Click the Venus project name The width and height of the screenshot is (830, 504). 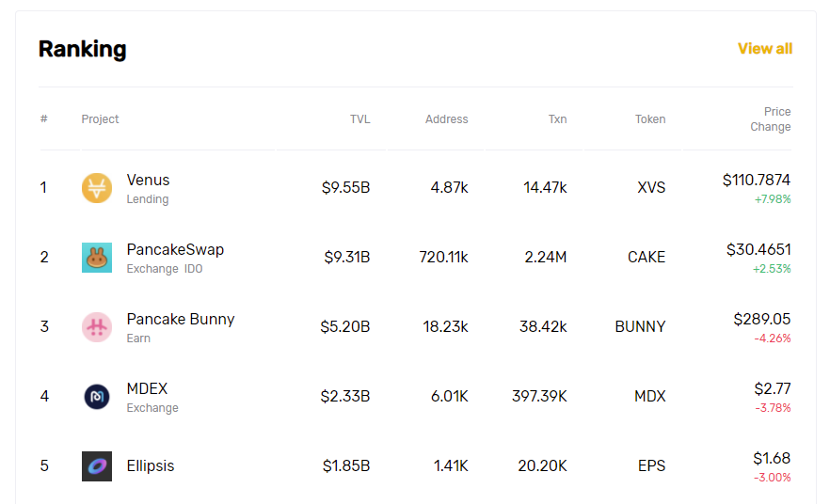149,180
